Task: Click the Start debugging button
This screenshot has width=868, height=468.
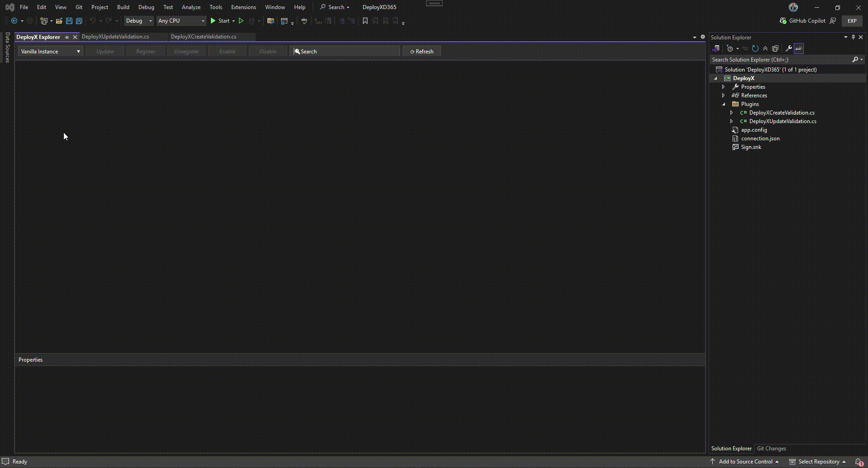Action: point(220,21)
